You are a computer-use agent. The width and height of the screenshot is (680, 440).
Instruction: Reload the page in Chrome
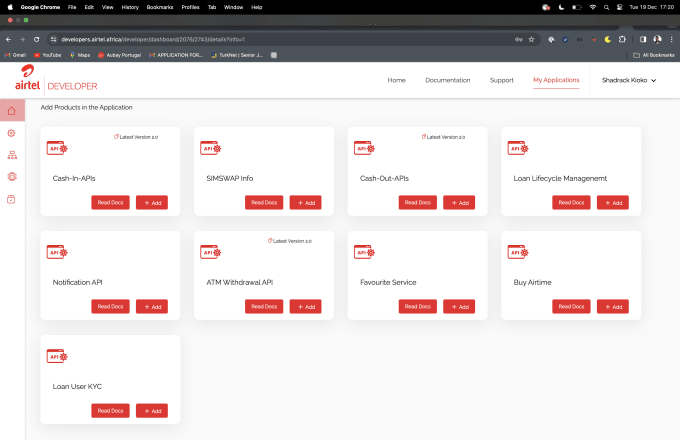click(x=36, y=39)
